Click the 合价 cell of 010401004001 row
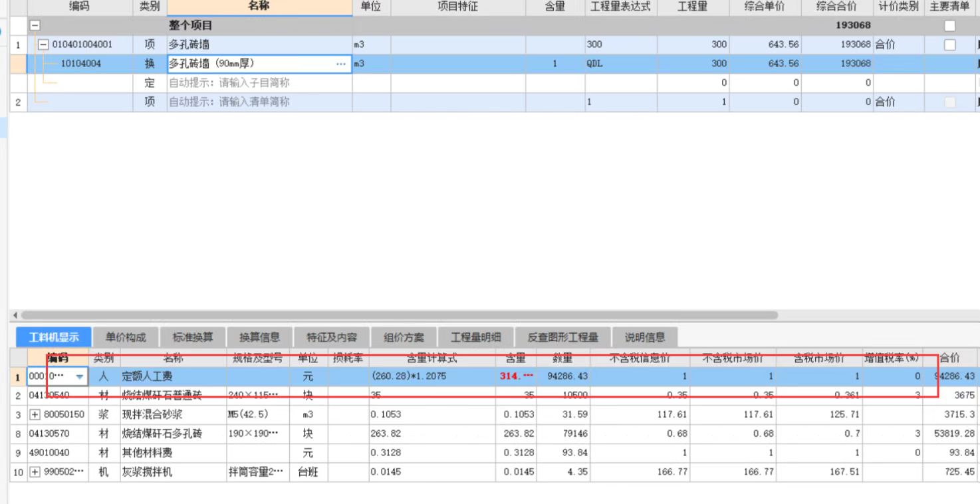The height and width of the screenshot is (504, 980). pos(898,45)
